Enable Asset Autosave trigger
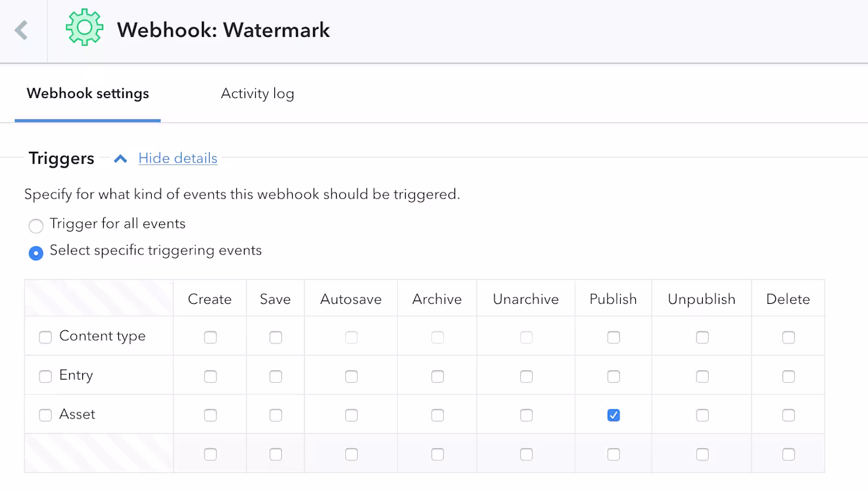 [351, 415]
